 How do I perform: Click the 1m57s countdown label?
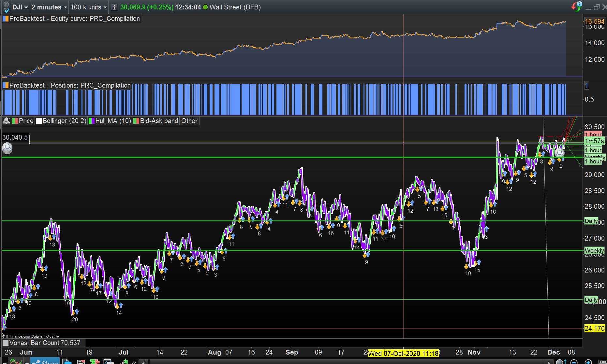click(594, 141)
